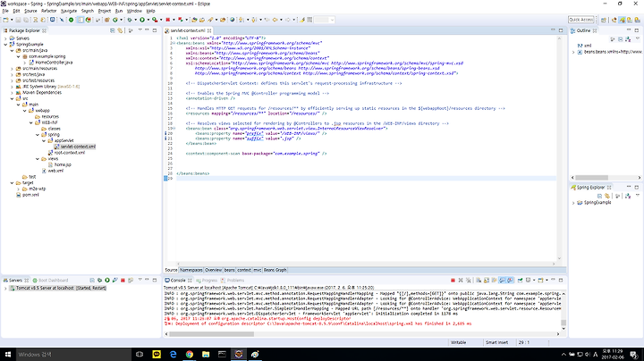Terminate console process with red square icon
Image resolution: width=644 pixels, height=361 pixels.
(453, 281)
